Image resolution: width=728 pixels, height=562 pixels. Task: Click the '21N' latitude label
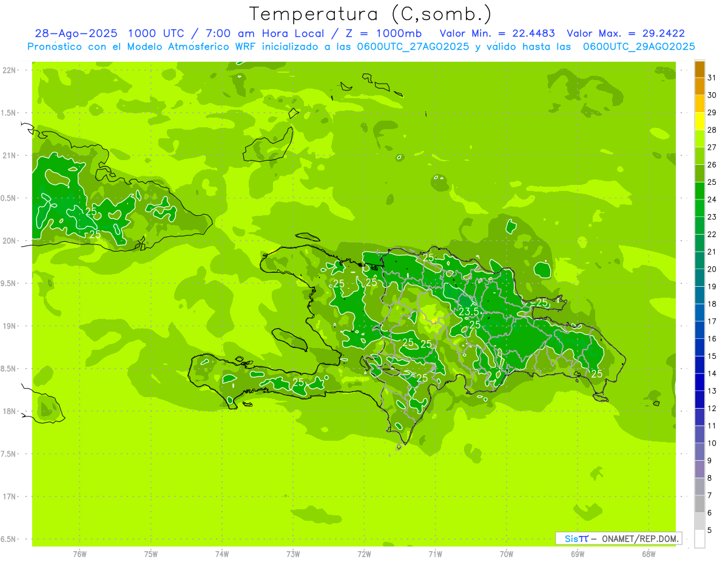tap(10, 155)
